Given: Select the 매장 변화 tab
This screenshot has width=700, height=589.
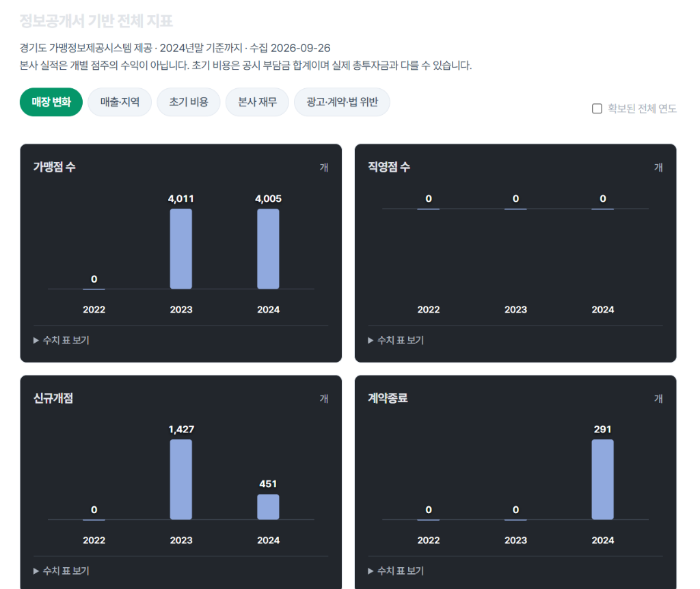Looking at the screenshot, I should (51, 102).
